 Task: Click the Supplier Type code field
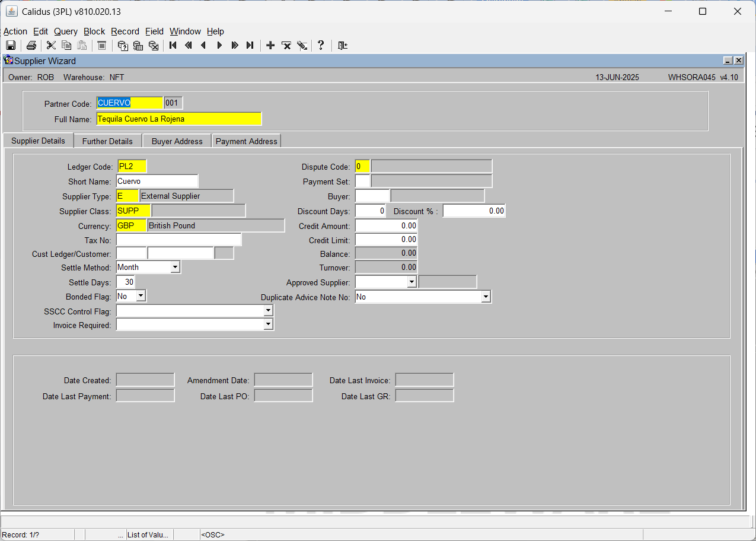pyautogui.click(x=127, y=196)
